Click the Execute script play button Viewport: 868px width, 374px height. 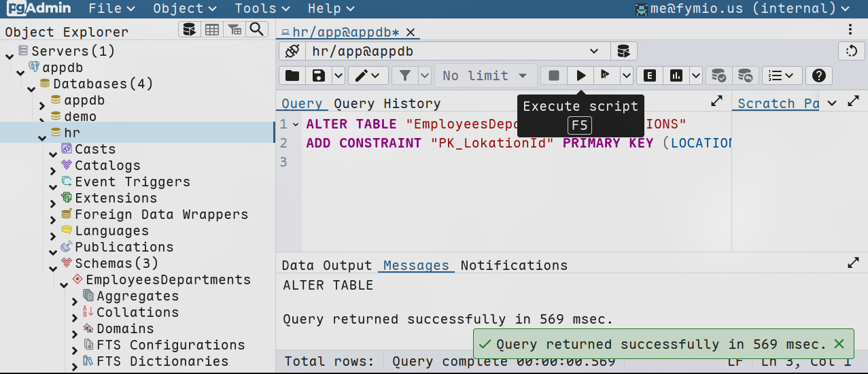point(580,75)
